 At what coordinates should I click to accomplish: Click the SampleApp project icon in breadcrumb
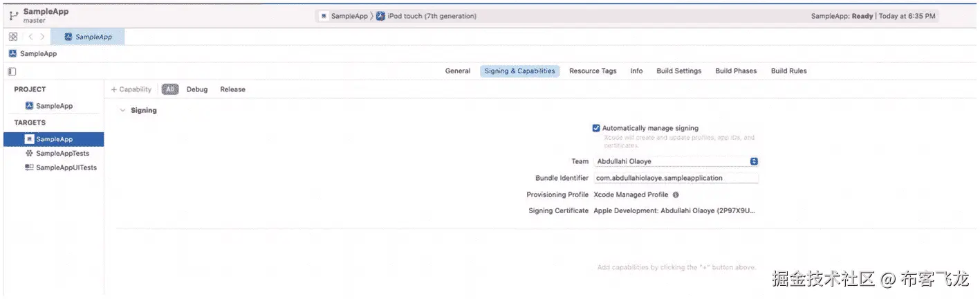pos(13,53)
